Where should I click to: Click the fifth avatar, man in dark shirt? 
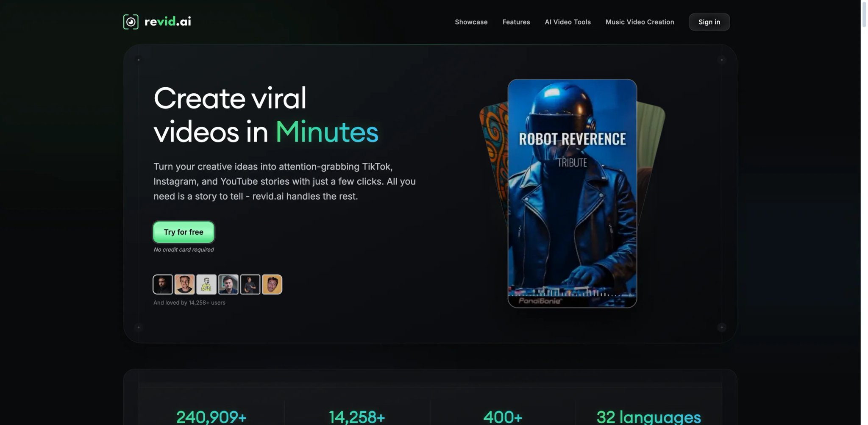click(x=250, y=284)
